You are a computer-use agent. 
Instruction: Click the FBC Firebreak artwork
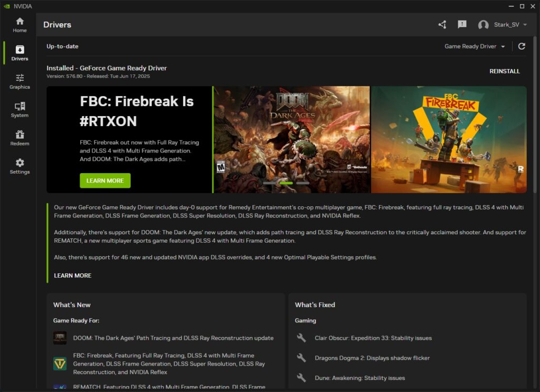(x=449, y=139)
